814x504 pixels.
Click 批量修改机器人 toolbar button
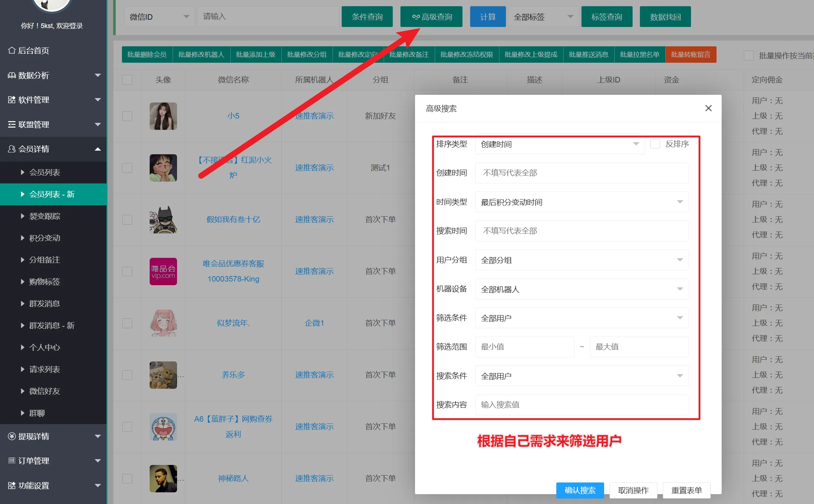[201, 55]
